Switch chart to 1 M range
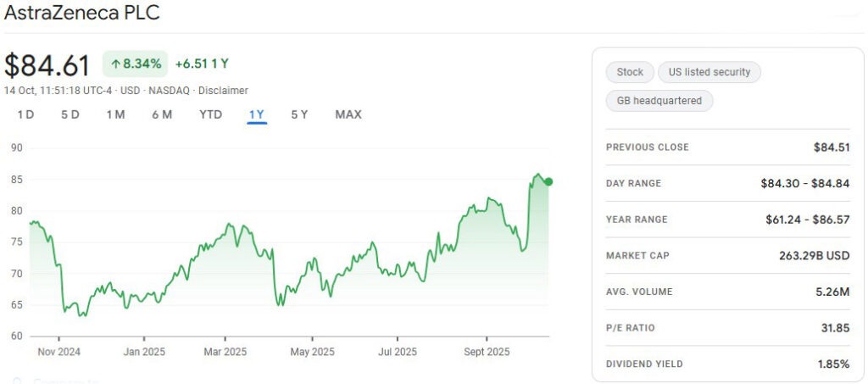 click(x=115, y=114)
